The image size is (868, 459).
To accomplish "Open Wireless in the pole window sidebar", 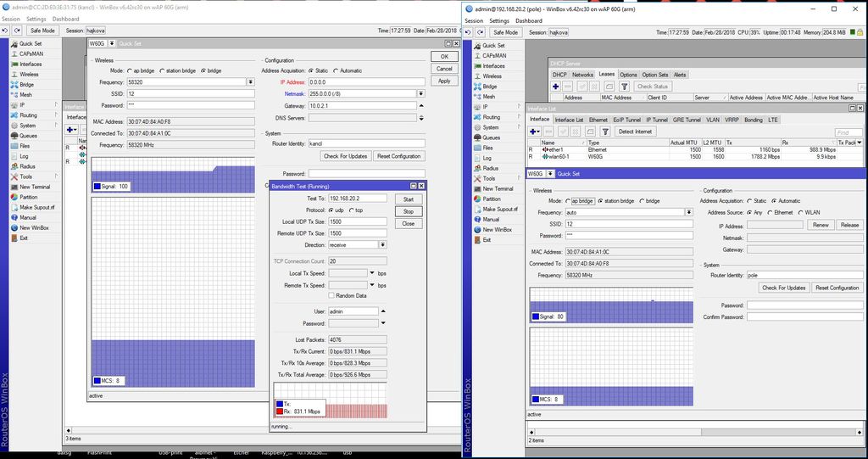I will [492, 76].
